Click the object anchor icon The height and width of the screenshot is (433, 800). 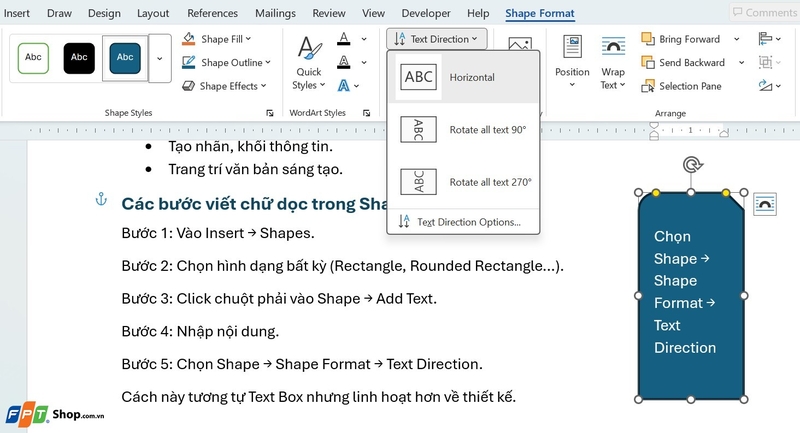click(x=101, y=199)
